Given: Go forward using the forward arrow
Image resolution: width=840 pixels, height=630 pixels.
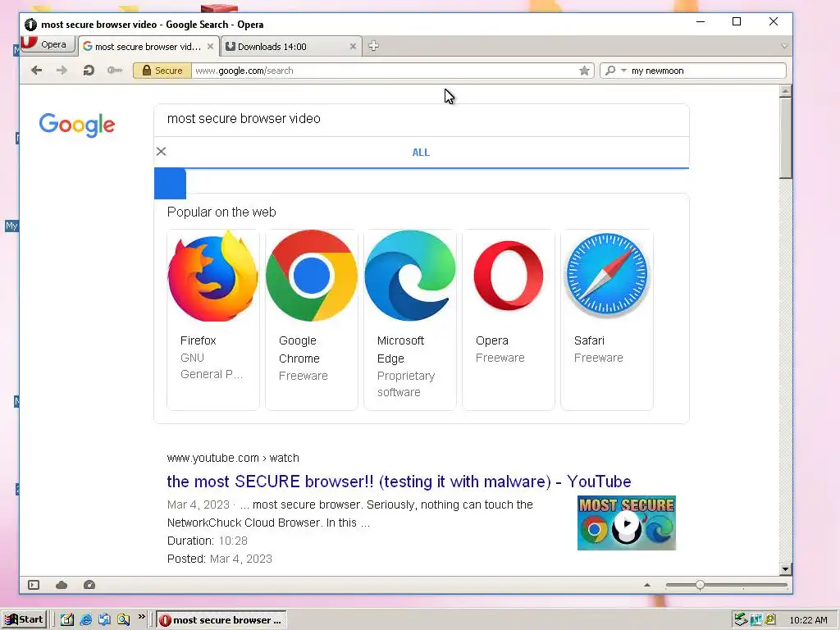Looking at the screenshot, I should click(62, 71).
